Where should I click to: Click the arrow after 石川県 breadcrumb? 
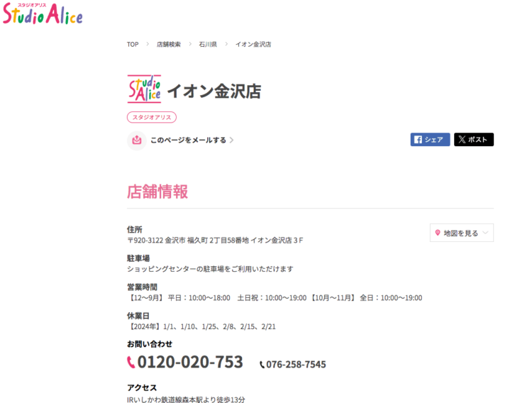tap(226, 44)
